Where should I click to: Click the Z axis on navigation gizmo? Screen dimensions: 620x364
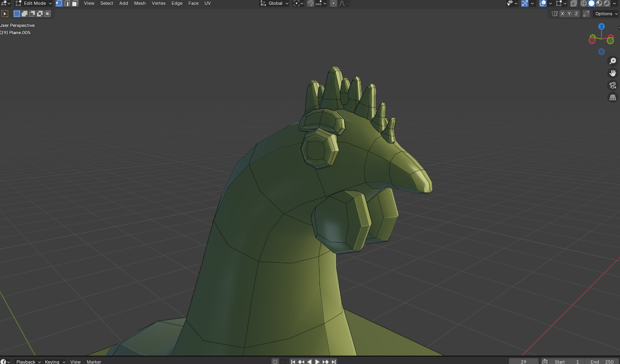point(602,26)
